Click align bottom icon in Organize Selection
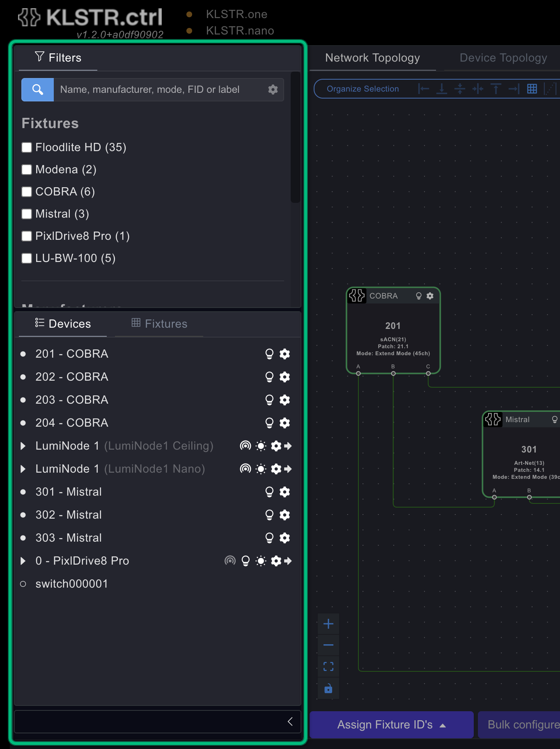560x749 pixels. [442, 89]
